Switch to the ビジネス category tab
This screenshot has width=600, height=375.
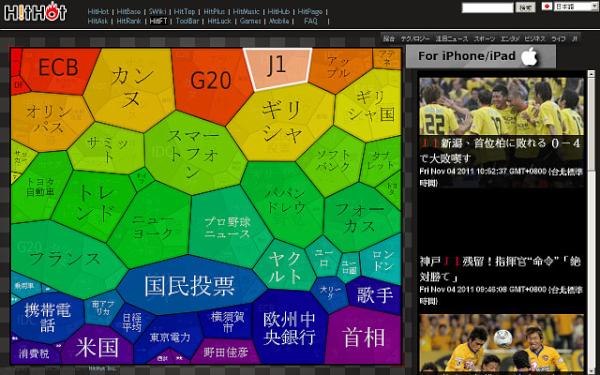point(535,39)
